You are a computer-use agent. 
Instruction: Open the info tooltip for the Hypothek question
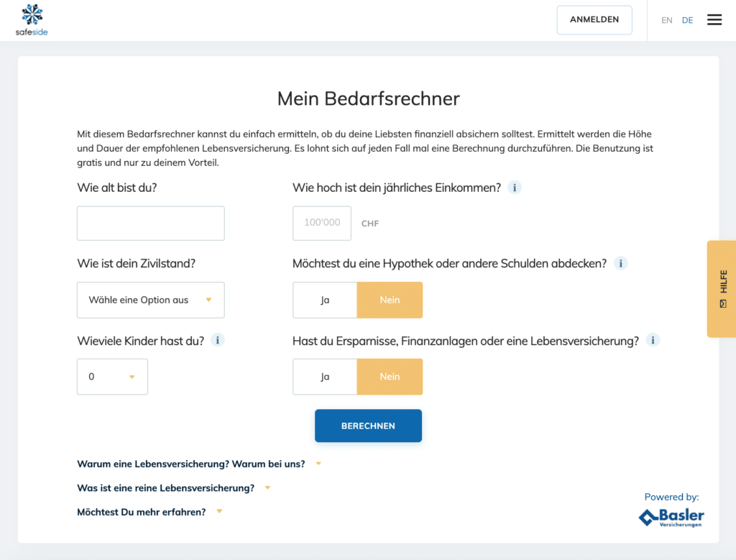tap(620, 263)
